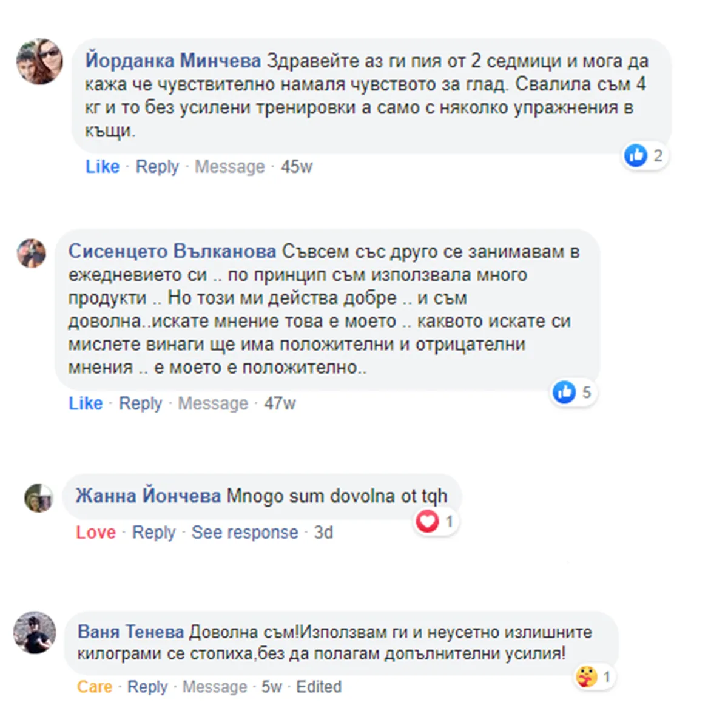Toggle the Care reaction under the 5w comment
728x728 pixels.
point(95,687)
